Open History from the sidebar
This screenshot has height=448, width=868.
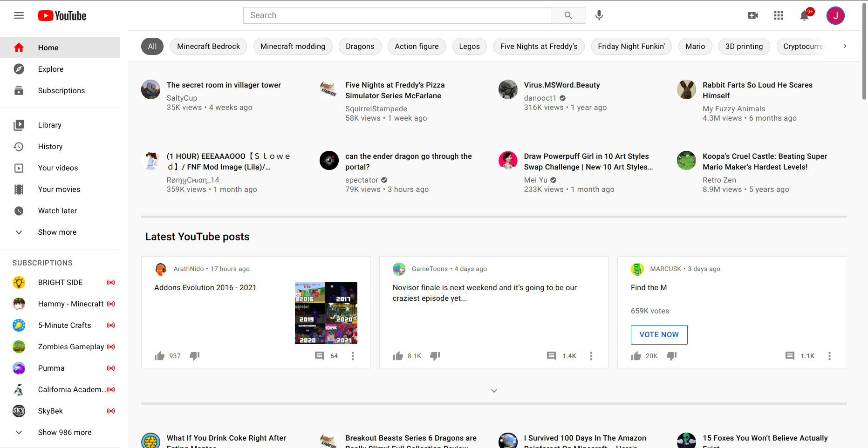tap(50, 146)
